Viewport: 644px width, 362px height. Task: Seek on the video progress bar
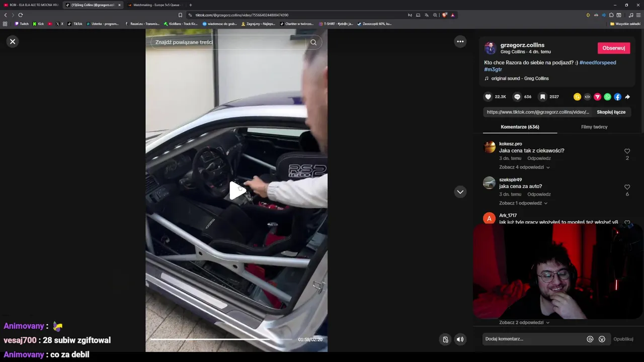tap(221, 339)
